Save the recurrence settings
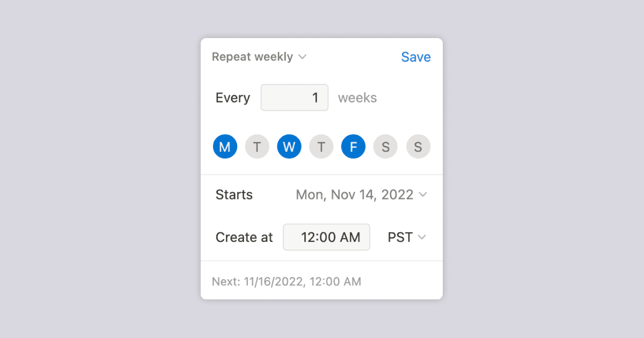Screen dimensions: 644x338 click(x=416, y=56)
